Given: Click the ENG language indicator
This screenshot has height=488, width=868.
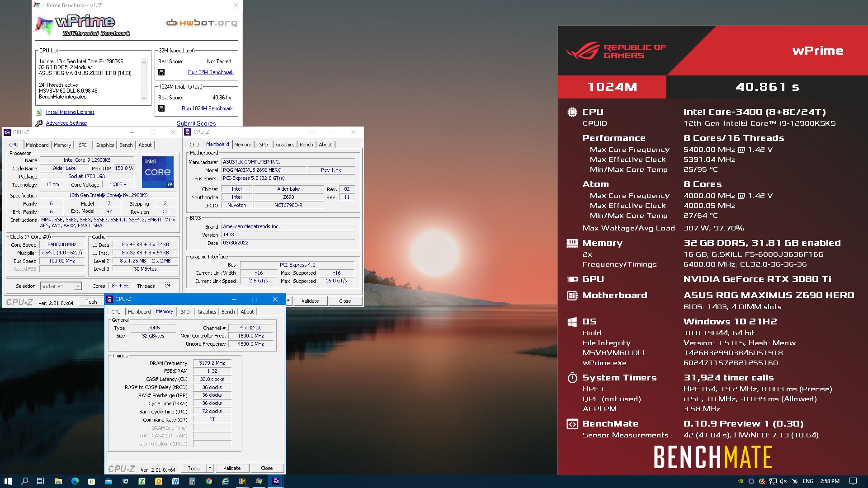Looking at the screenshot, I should click(x=808, y=481).
